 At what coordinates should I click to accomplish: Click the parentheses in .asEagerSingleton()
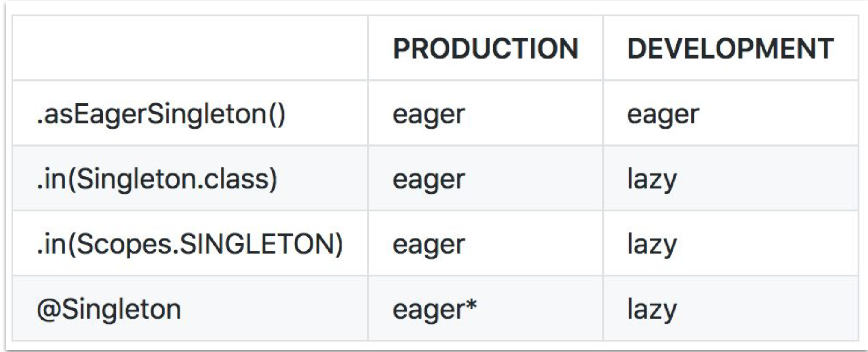tap(277, 114)
